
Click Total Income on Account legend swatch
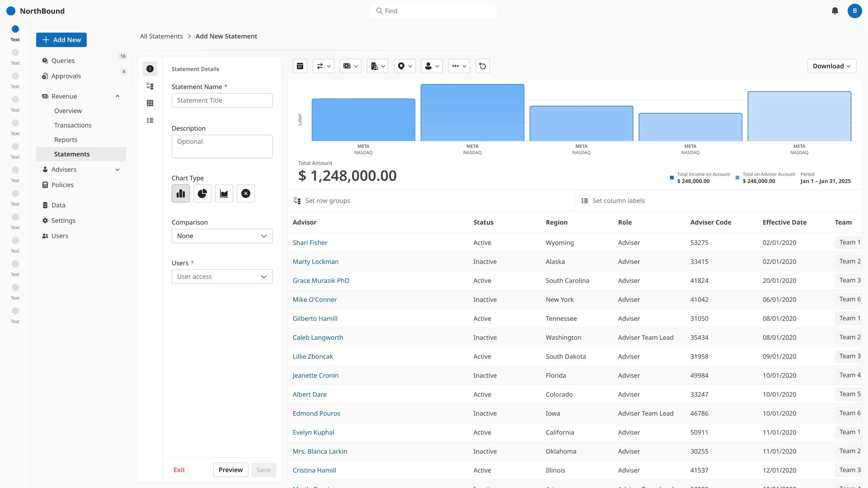coord(671,178)
